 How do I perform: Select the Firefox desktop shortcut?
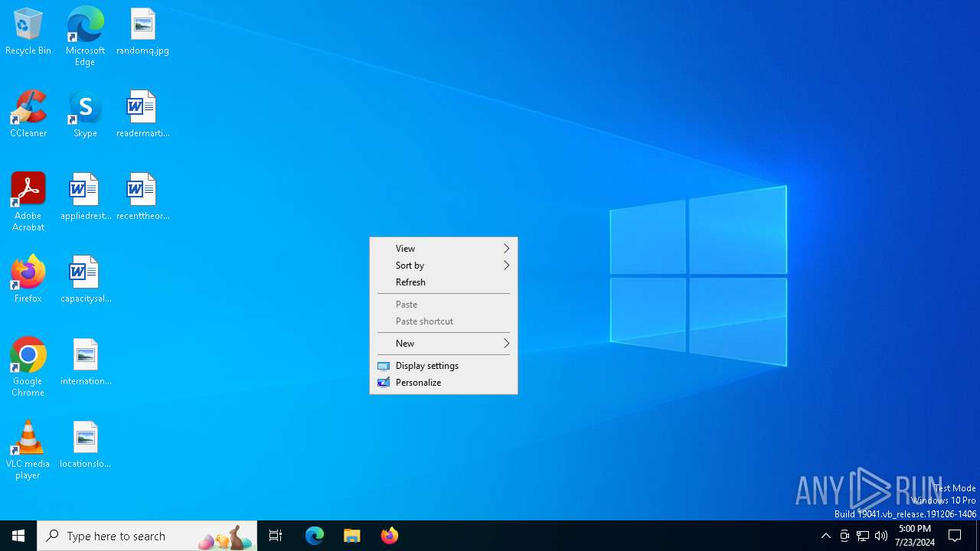(28, 280)
